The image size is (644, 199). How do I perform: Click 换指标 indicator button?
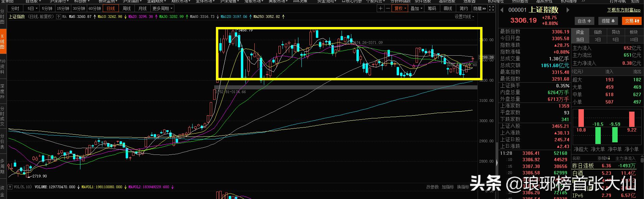pyautogui.click(x=463, y=187)
